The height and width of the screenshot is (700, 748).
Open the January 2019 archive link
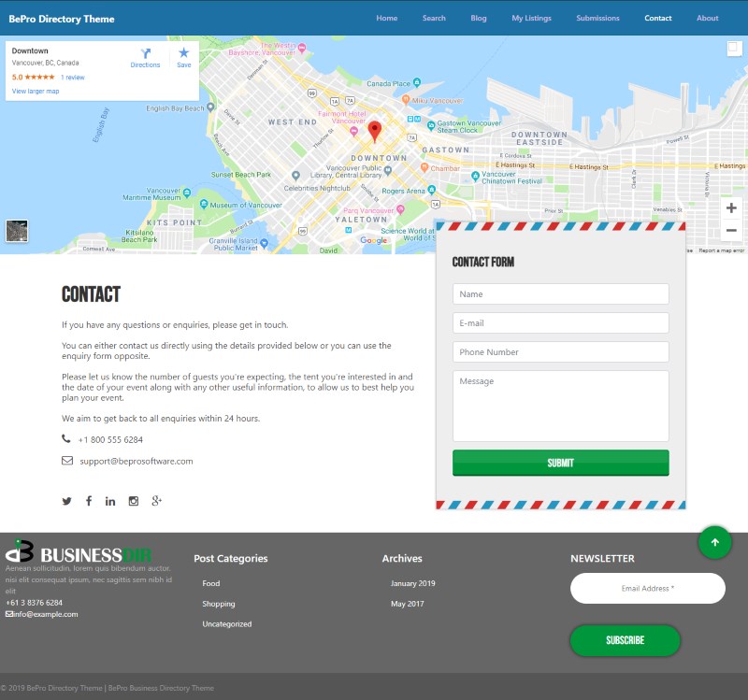click(x=412, y=583)
